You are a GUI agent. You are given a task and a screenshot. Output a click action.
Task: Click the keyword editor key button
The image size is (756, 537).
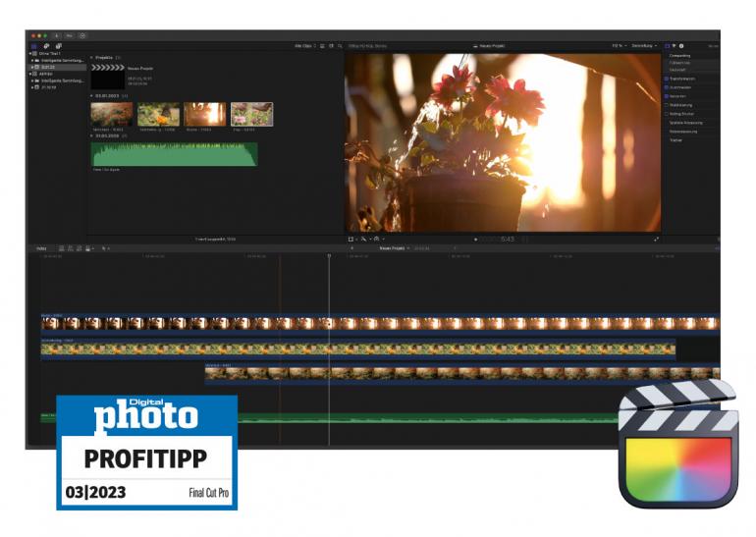70,35
